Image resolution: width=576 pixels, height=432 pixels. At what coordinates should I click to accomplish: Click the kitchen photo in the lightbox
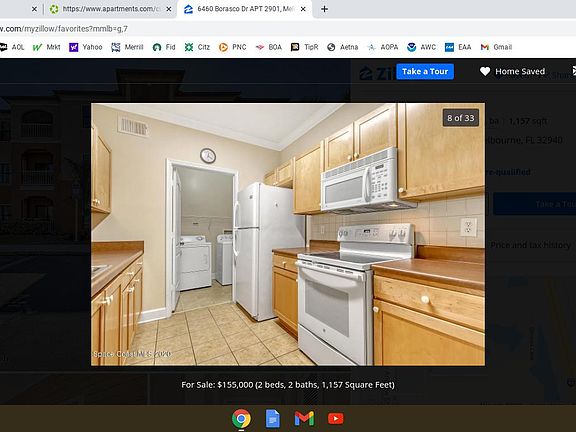point(288,234)
